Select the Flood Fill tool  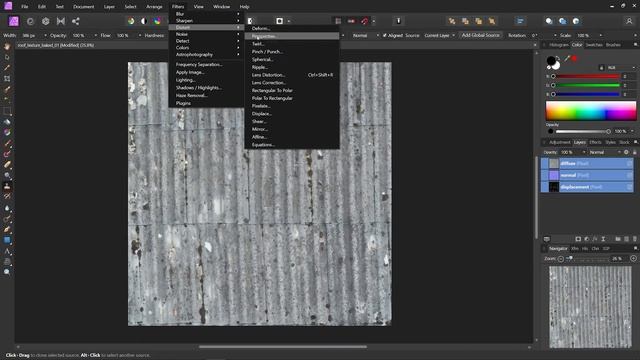tap(7, 122)
